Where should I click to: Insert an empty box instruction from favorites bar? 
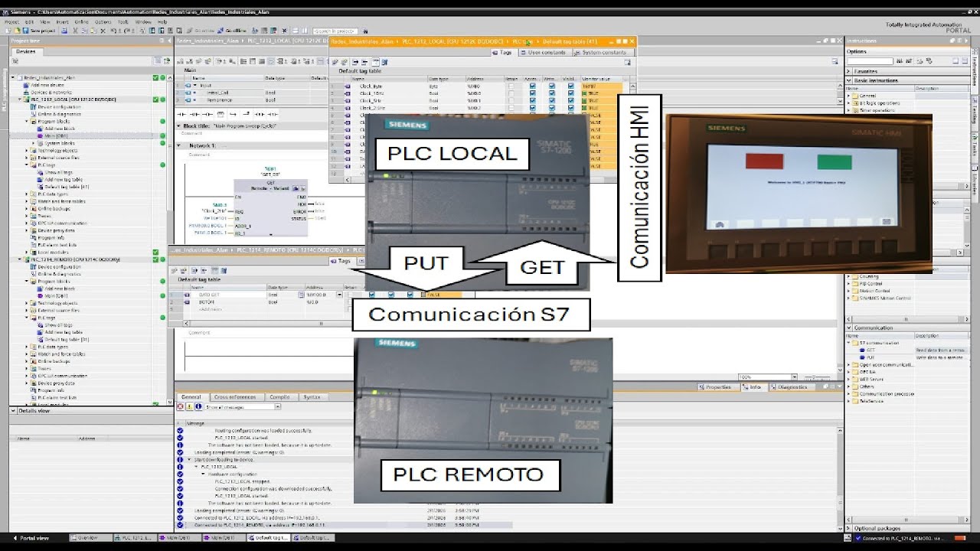click(x=220, y=115)
